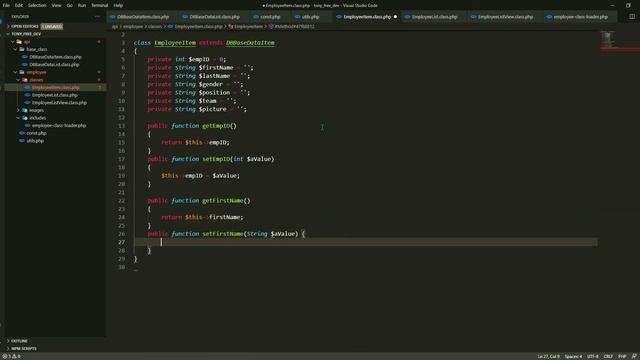Click unsaved dot on EmployeeItem.class.php tab
This screenshot has width=640, height=360.
point(395,17)
